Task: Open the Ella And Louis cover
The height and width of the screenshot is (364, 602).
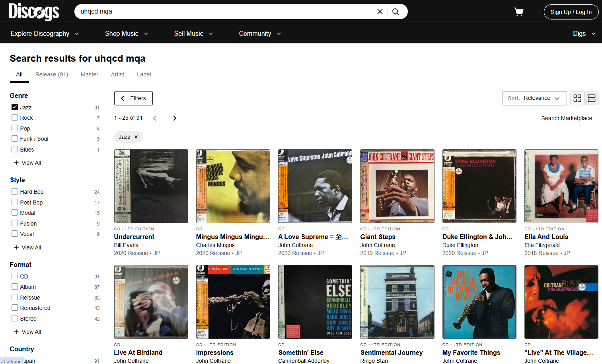Action: point(561,186)
